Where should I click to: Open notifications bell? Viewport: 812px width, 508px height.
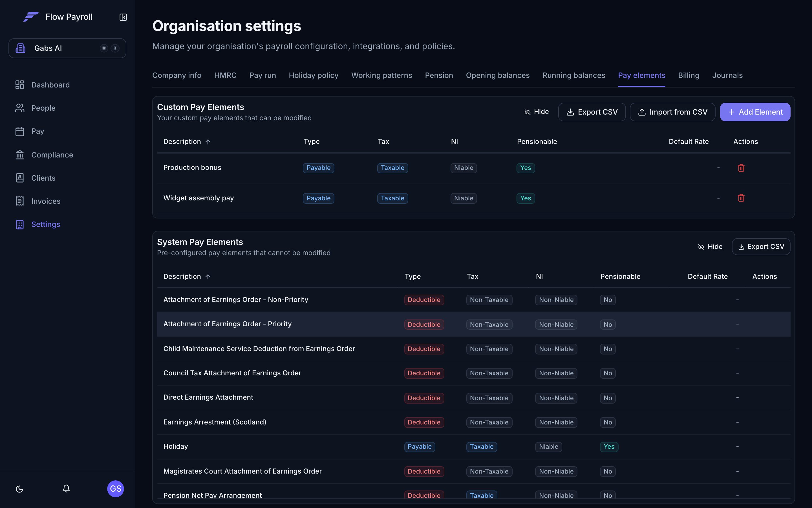click(66, 489)
